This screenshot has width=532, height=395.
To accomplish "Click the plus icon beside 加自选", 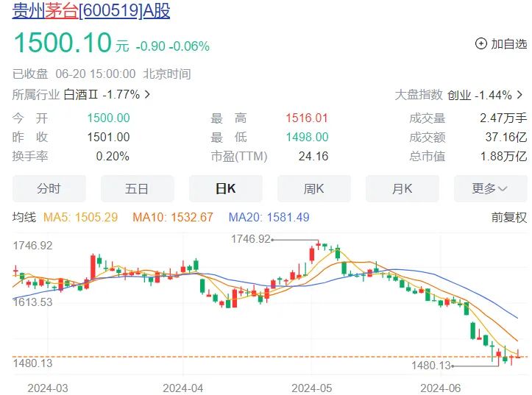I will coord(481,44).
